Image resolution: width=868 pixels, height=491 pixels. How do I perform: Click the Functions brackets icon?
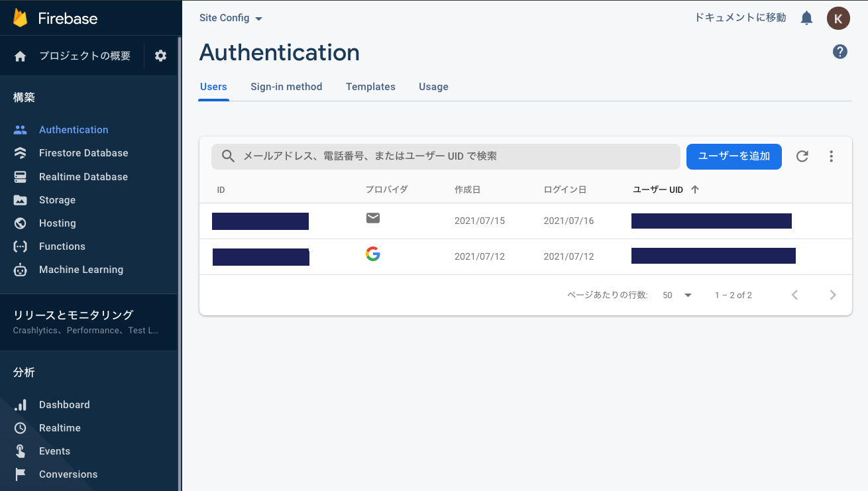coord(21,246)
